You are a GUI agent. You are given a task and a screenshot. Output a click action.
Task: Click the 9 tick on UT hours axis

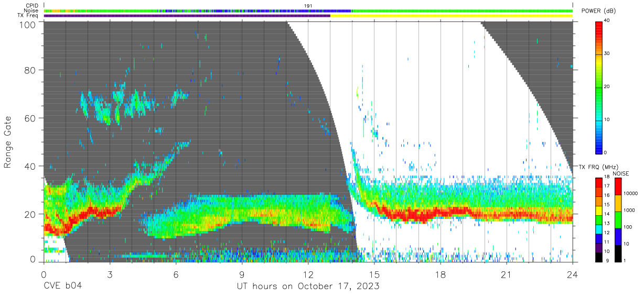tap(242, 274)
